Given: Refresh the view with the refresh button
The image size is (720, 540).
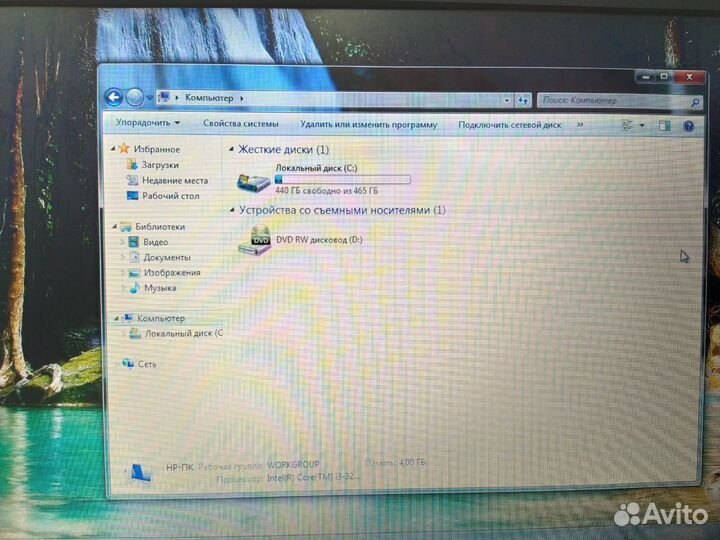Looking at the screenshot, I should pyautogui.click(x=523, y=100).
